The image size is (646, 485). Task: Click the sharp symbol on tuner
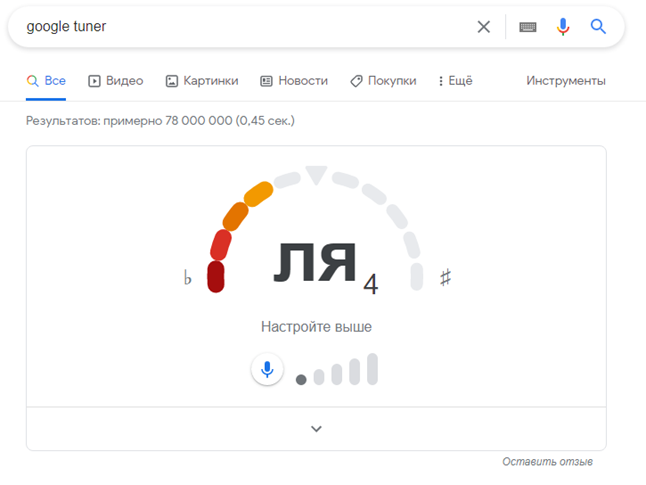click(446, 278)
